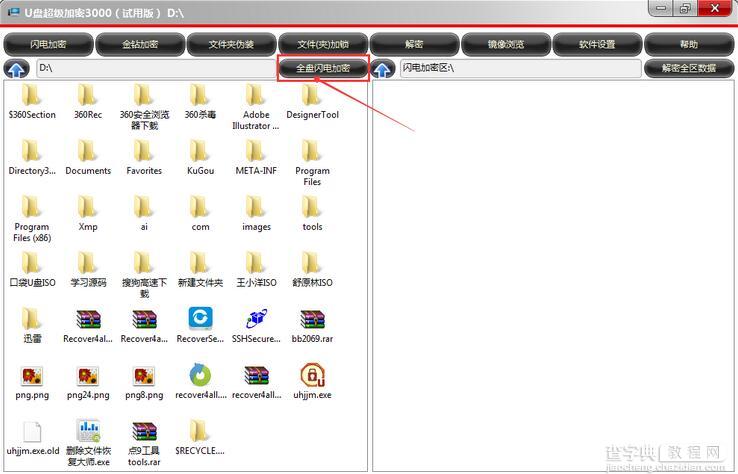738x474 pixels.
Task: Select the $360Section folder
Action: point(32,102)
